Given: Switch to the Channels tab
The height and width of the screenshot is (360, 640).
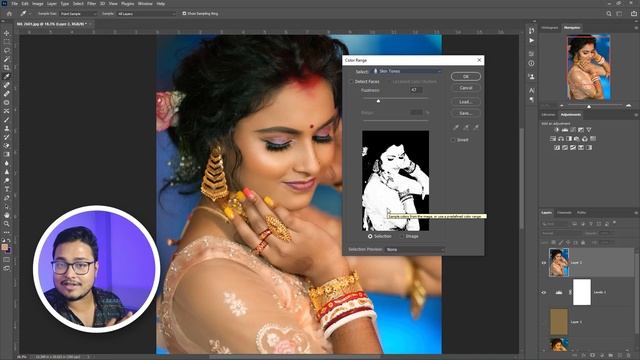Looking at the screenshot, I should point(564,213).
